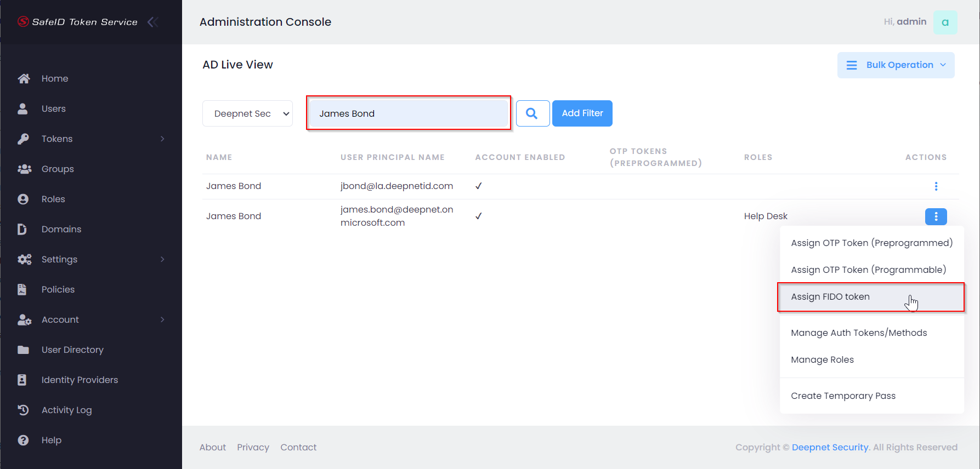Select Manage Roles from the menu
The image size is (980, 469).
(x=822, y=359)
